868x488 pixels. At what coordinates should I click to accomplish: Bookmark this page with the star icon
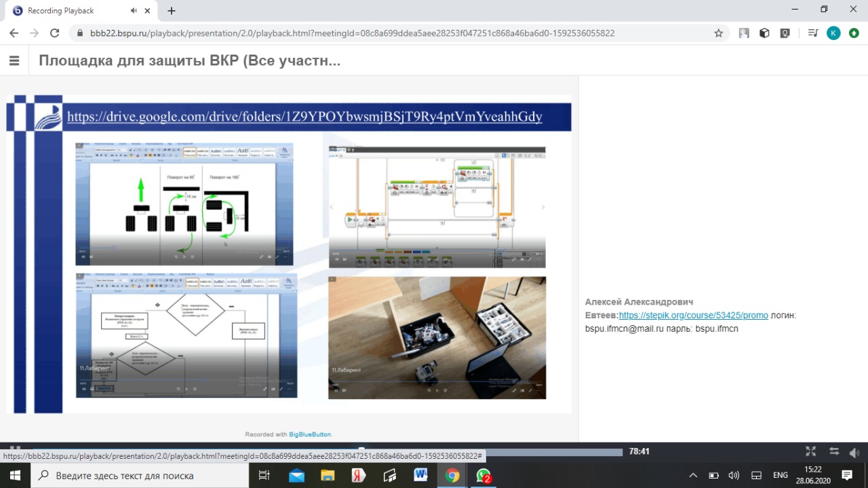click(718, 33)
